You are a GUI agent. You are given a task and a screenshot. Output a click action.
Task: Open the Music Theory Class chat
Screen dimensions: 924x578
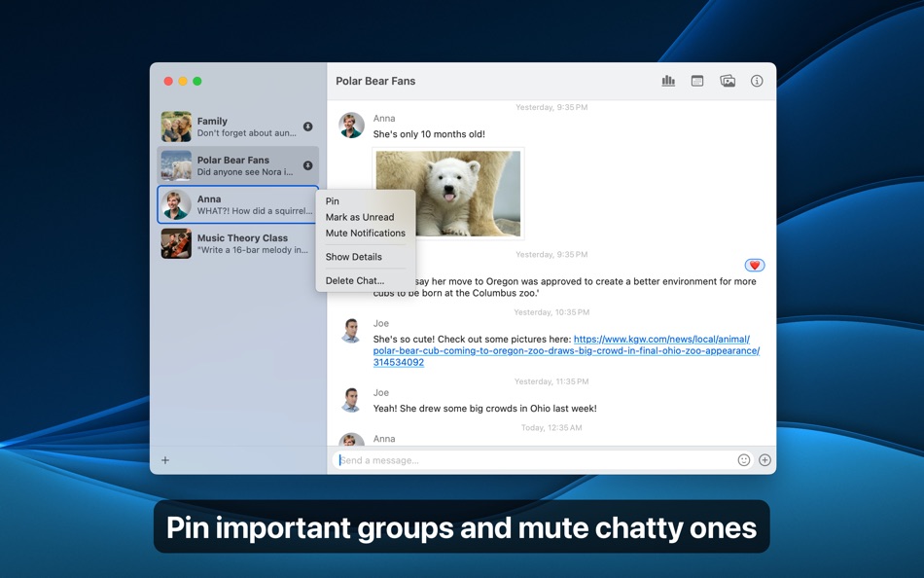238,243
